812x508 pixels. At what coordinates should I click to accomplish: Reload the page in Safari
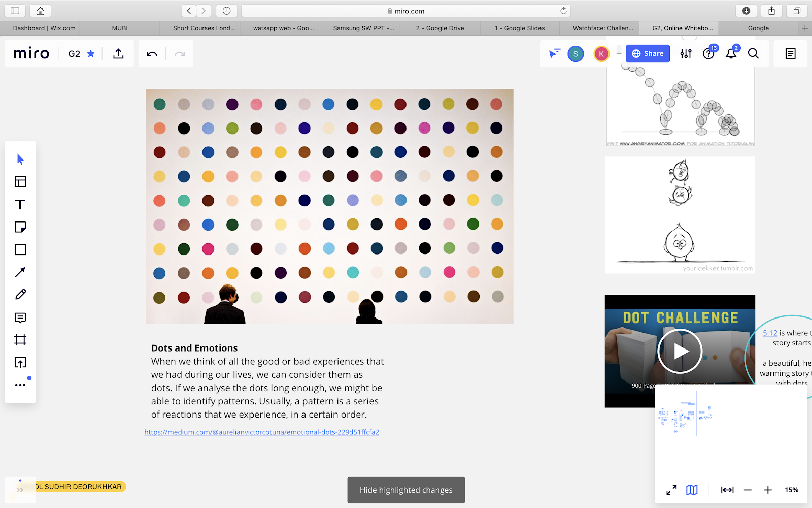563,11
